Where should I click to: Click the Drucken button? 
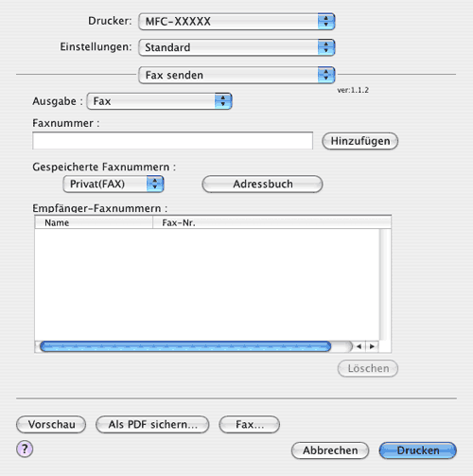(418, 450)
